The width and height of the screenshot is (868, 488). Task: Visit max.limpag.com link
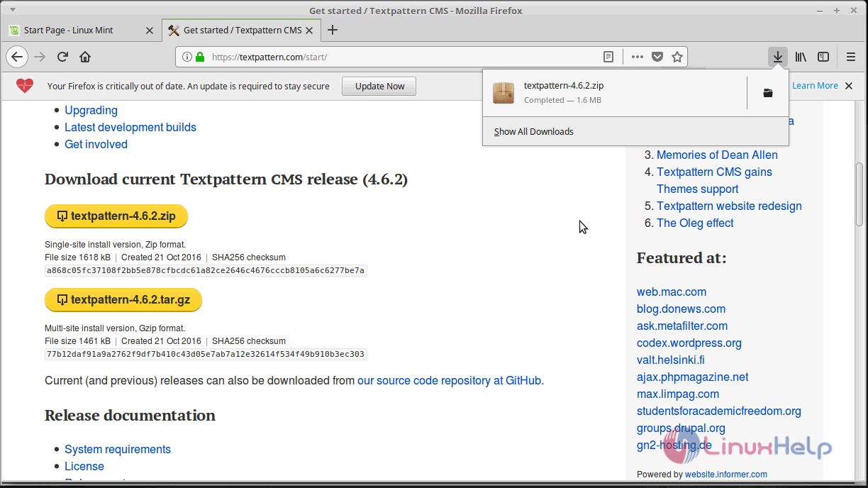[x=678, y=394]
